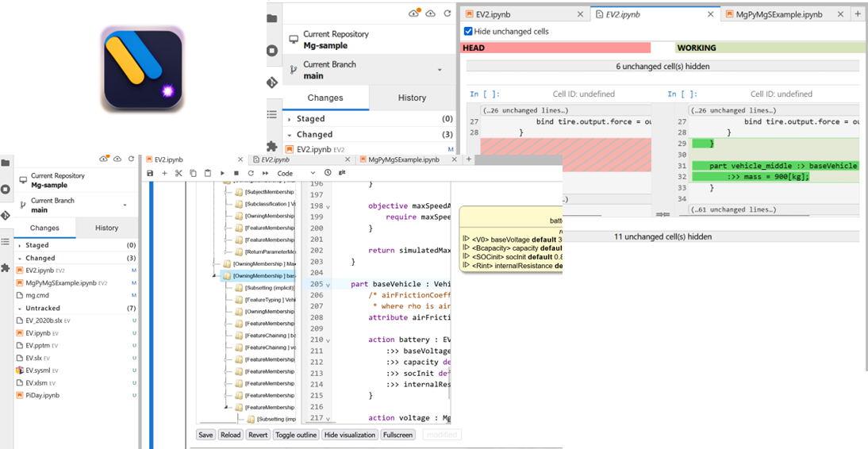The height and width of the screenshot is (449, 868).
Task: Select the EV.sysml file in Untracked list
Action: (x=39, y=370)
